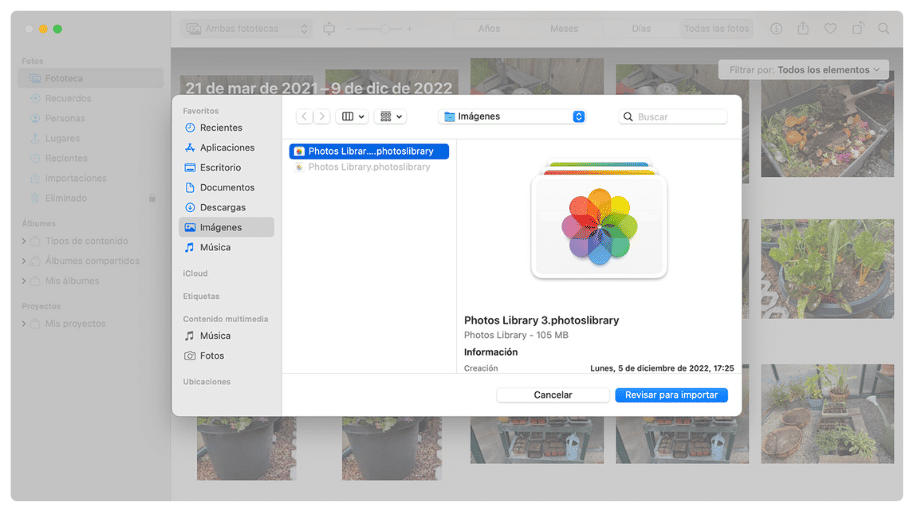Click Cancelar button
Image resolution: width=914 pixels, height=509 pixels.
point(553,395)
